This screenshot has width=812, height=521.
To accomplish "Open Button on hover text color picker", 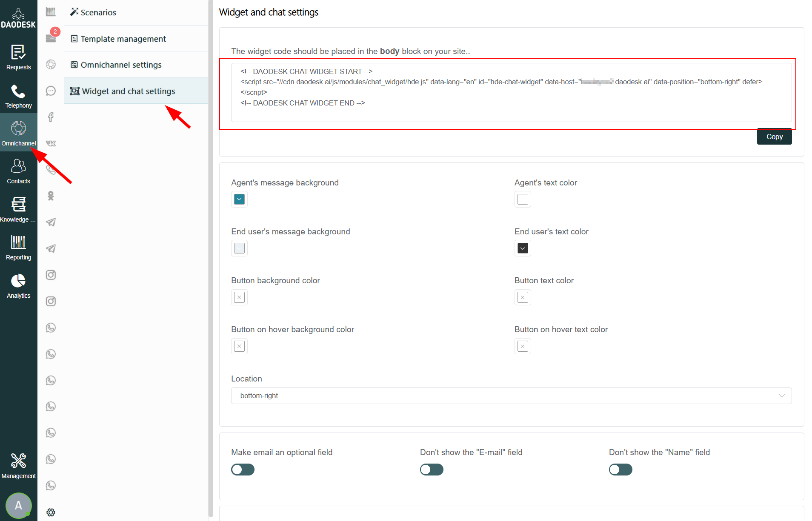I will point(523,346).
